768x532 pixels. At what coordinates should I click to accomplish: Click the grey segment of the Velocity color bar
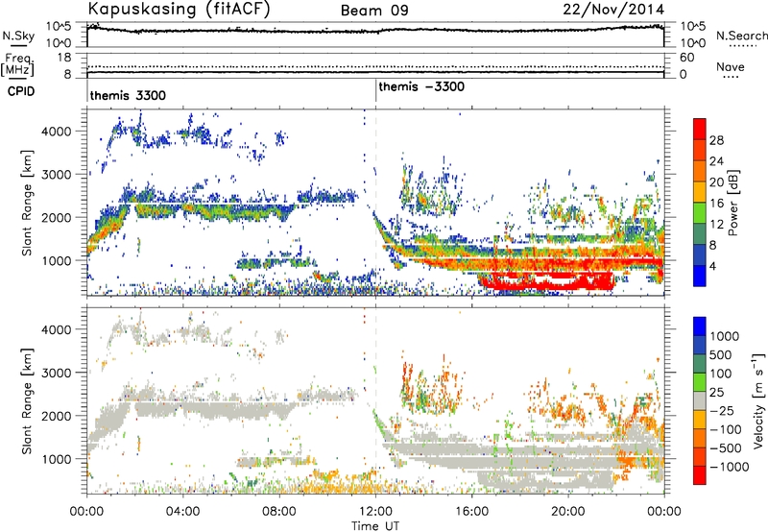click(700, 401)
